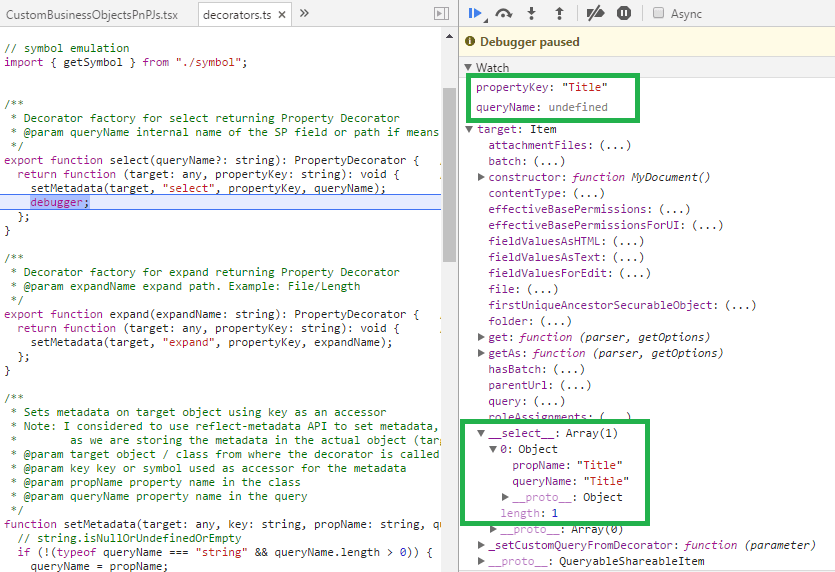Expand _setCustomQueryFromDecorator function
835x572 pixels.
coord(481,545)
